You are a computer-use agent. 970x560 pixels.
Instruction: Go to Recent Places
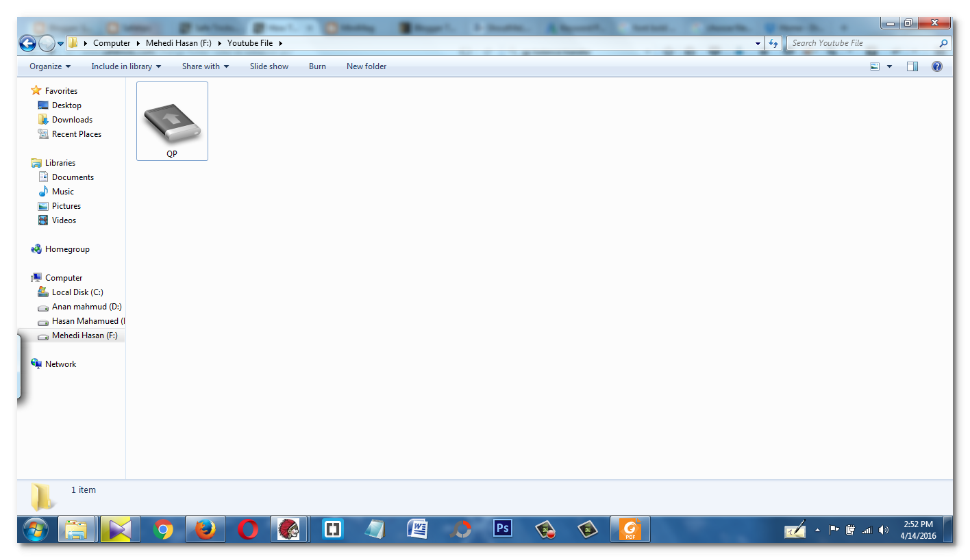[x=77, y=134]
